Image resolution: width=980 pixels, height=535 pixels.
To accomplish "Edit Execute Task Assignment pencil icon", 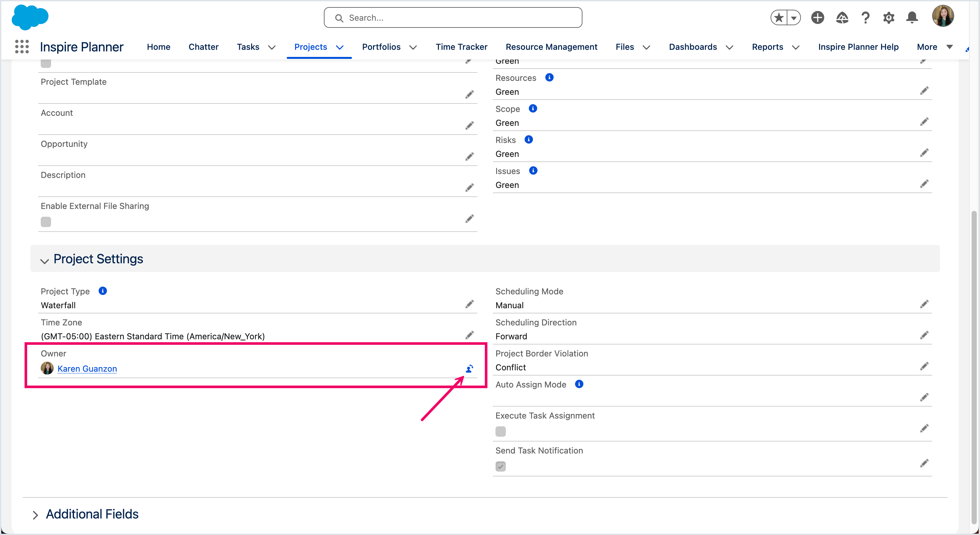I will [924, 429].
